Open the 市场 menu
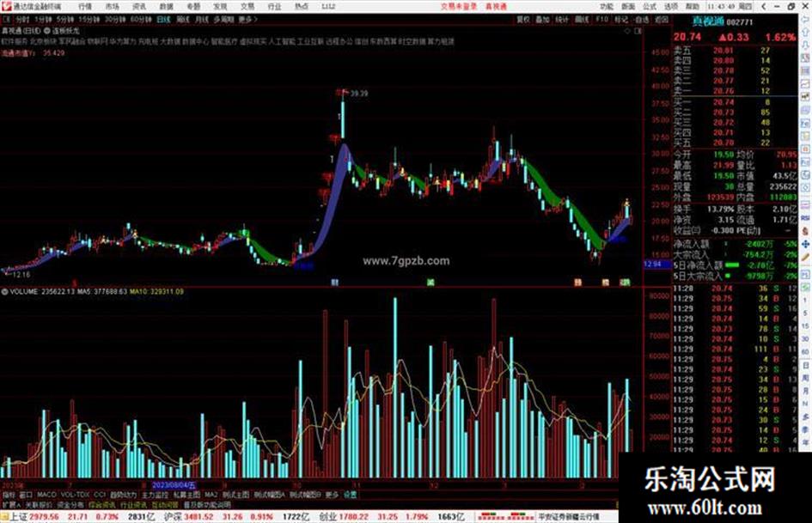 112,6
